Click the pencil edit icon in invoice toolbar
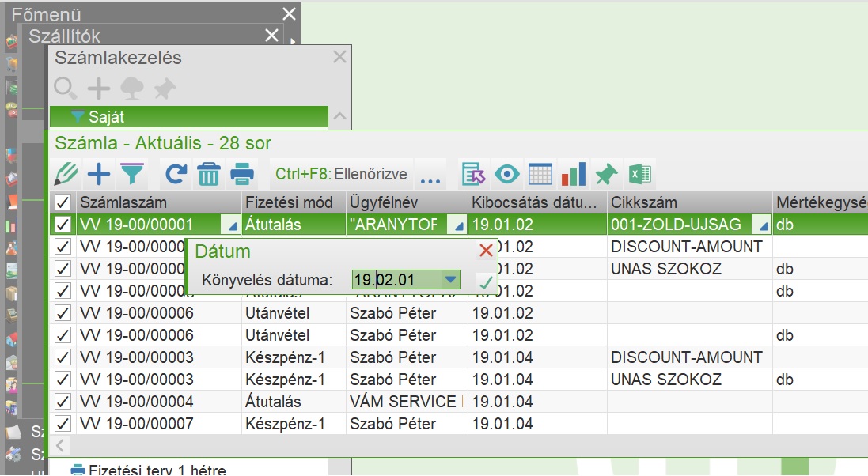Screen dimensions: 868x476 (66, 174)
